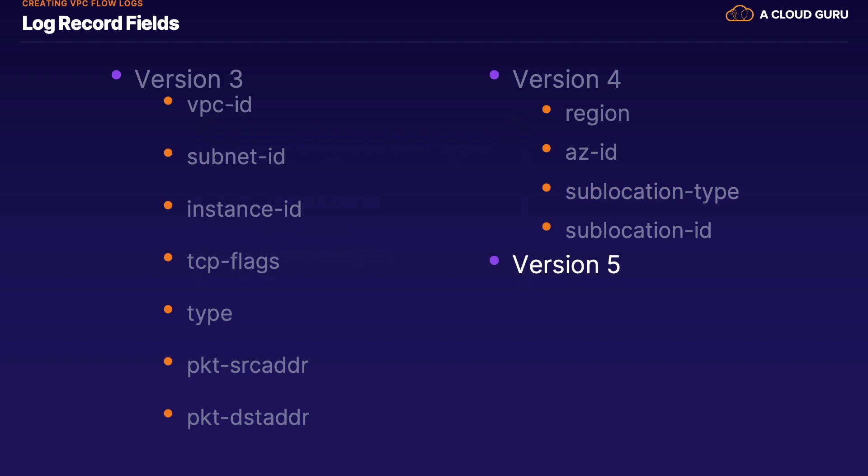The image size is (868, 476).
Task: Click the "type" field entry
Action: tap(210, 314)
